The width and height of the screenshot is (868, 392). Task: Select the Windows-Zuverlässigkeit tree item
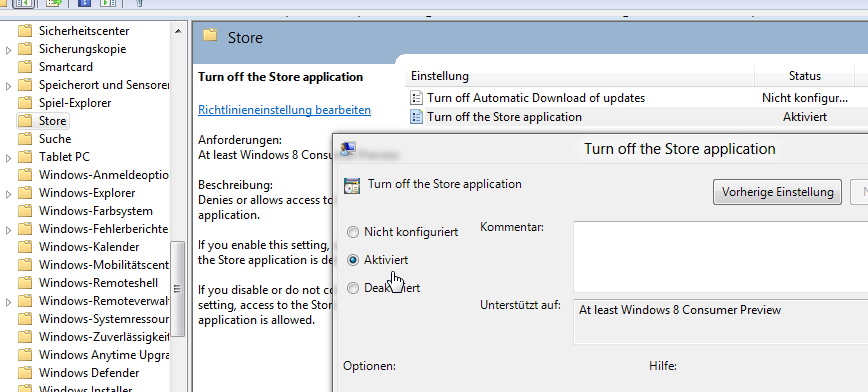tap(104, 337)
